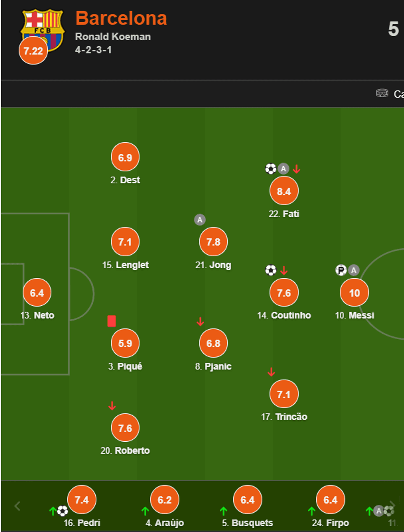Click the substitution arrow above Pjanic

coord(200,321)
